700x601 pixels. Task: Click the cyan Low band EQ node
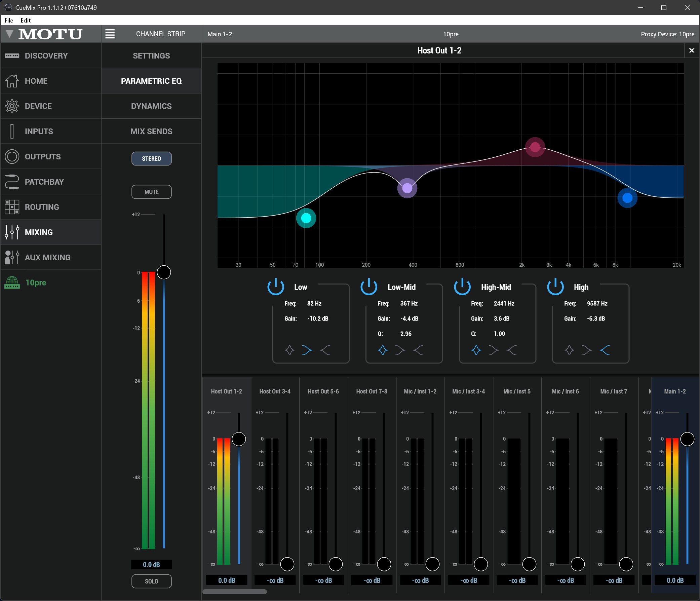click(x=306, y=218)
